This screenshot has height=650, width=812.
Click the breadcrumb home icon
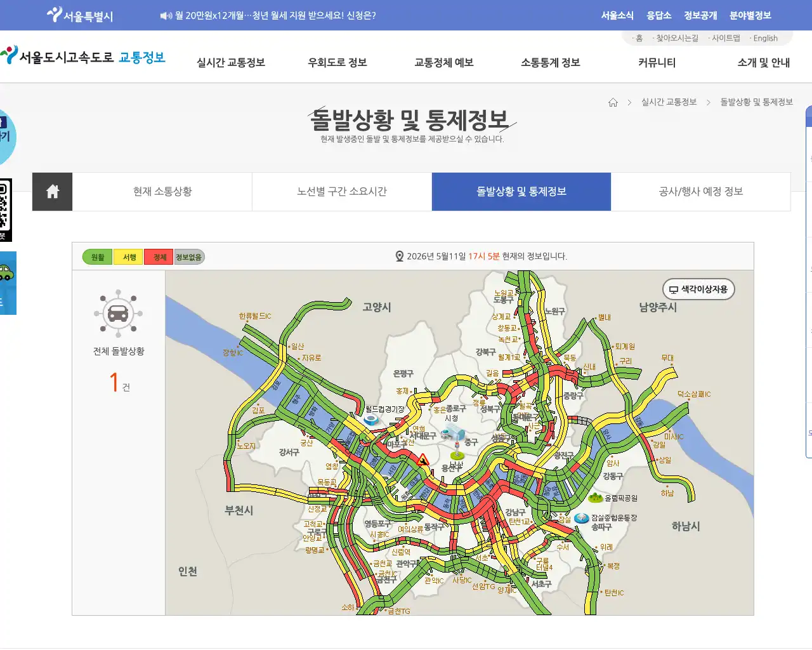613,102
